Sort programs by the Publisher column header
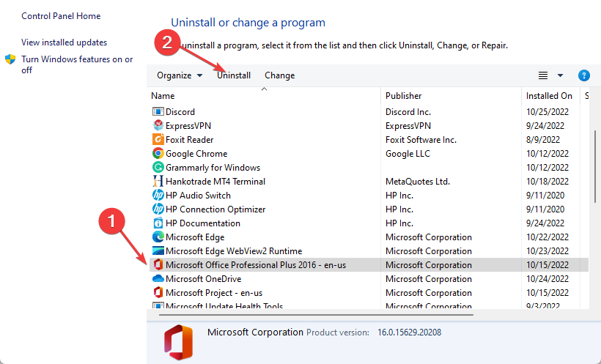The height and width of the screenshot is (364, 601). click(x=403, y=96)
